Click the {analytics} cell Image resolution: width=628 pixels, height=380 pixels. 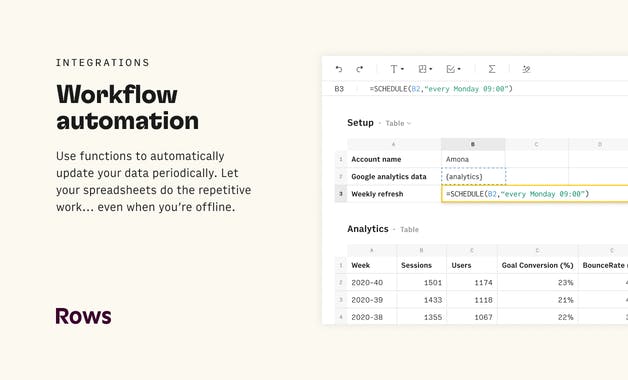pyautogui.click(x=473, y=177)
